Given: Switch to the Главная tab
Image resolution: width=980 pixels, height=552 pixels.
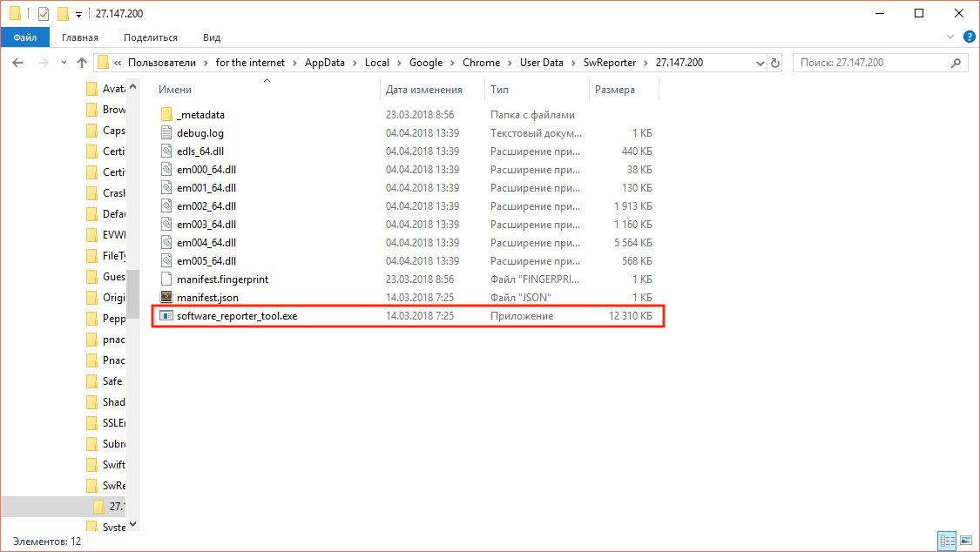Looking at the screenshot, I should click(x=80, y=37).
